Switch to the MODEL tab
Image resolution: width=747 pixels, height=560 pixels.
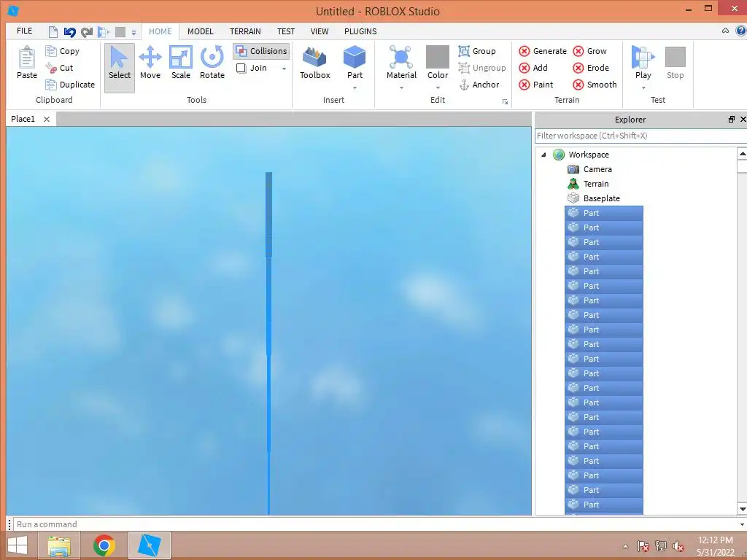point(200,31)
